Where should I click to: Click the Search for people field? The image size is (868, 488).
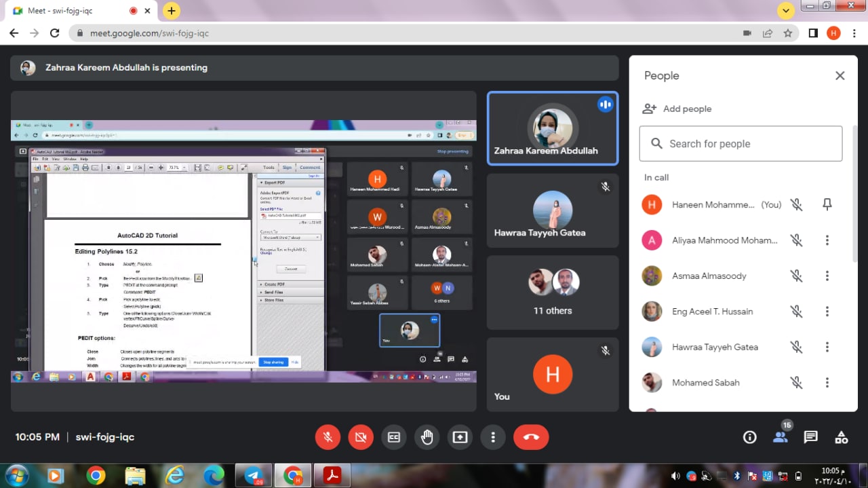(741, 144)
